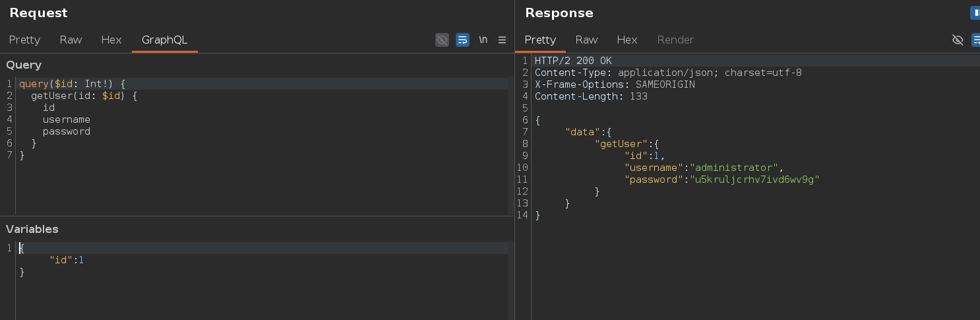This screenshot has width=980, height=320.
Task: Switch Request view to Raw tab
Action: (71, 40)
